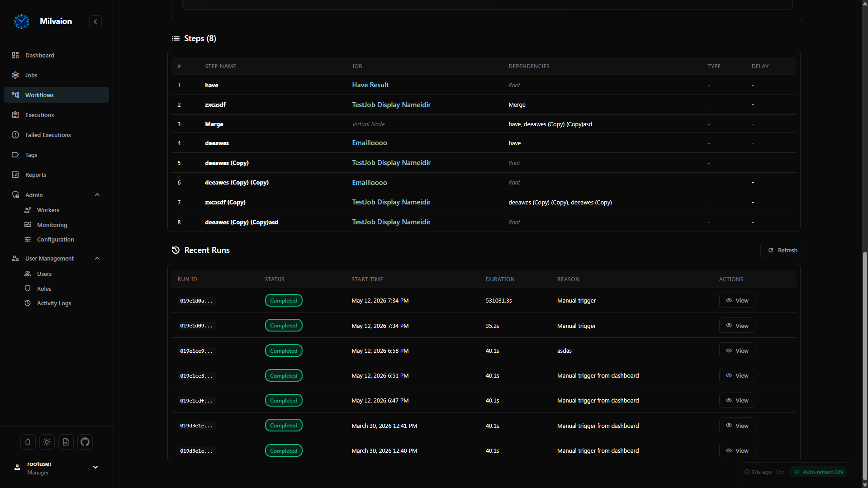This screenshot has width=868, height=488.
Task: Click the Admin shield icon
Action: point(15,195)
